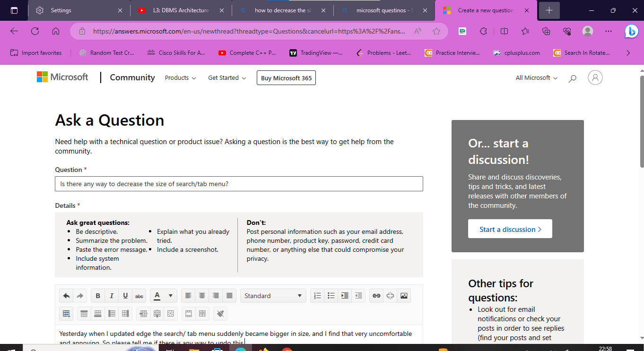Click the Undo arrow in editor
The image size is (644, 351).
66,296
